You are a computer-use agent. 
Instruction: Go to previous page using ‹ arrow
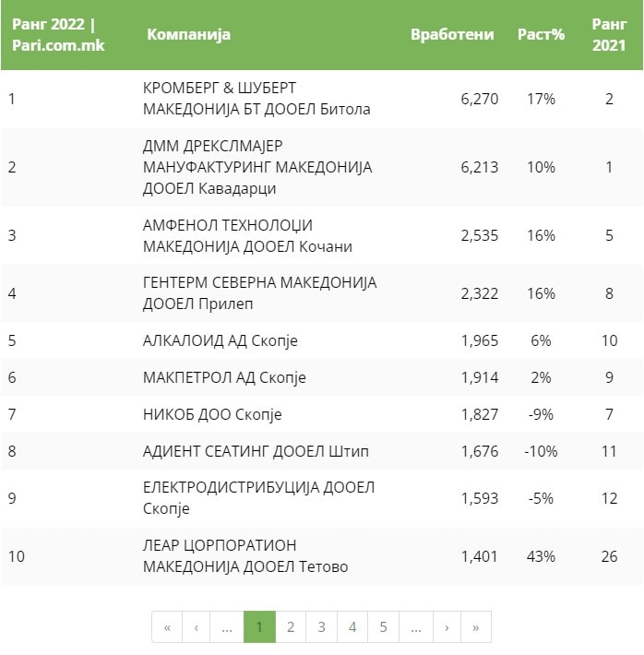[197, 627]
